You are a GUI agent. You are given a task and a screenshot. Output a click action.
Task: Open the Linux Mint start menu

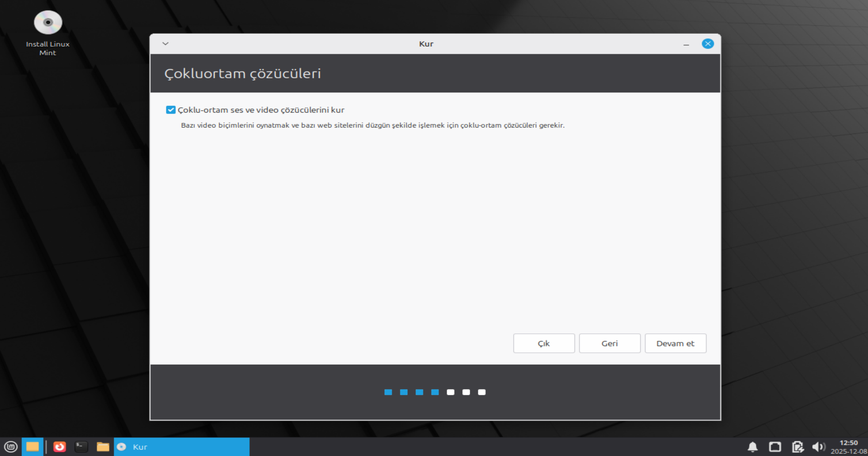(x=10, y=447)
